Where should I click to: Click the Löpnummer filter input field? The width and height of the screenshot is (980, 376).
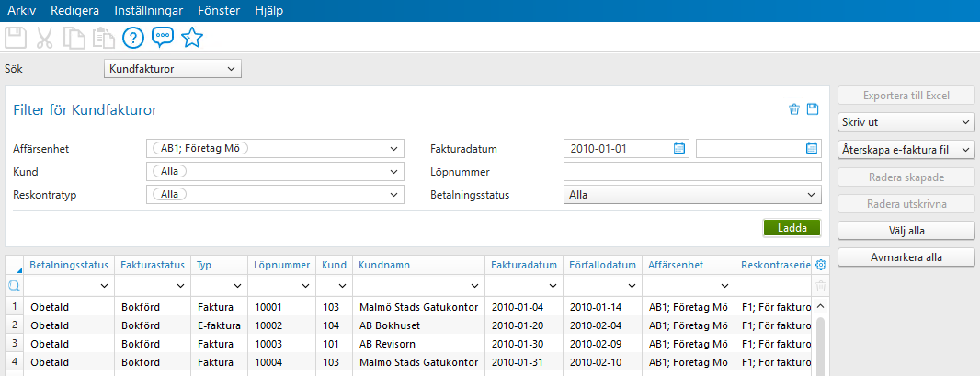(692, 172)
